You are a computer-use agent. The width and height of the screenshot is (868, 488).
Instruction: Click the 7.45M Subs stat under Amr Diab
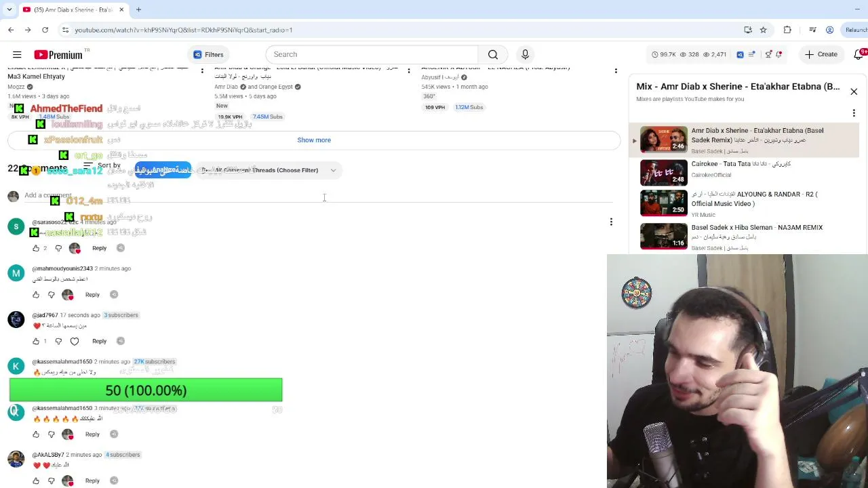pos(268,117)
